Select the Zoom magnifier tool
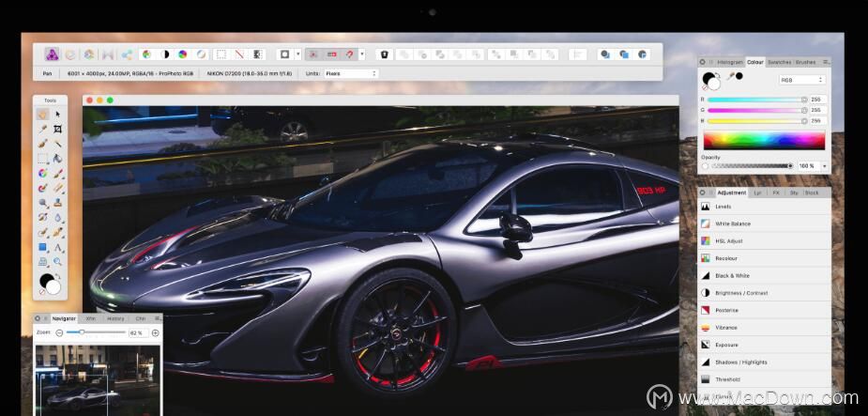Viewport: 868px width, 416px height. 57,261
